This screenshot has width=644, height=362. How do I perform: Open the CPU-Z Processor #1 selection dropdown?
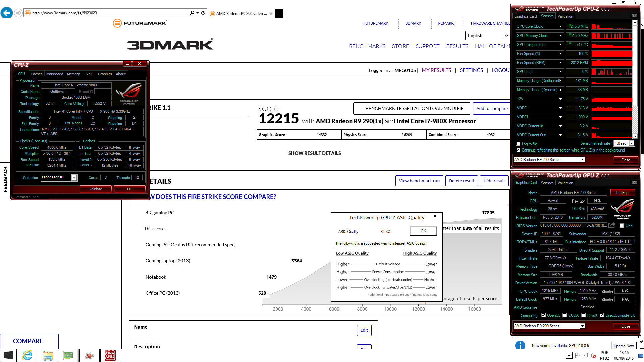coord(74,177)
